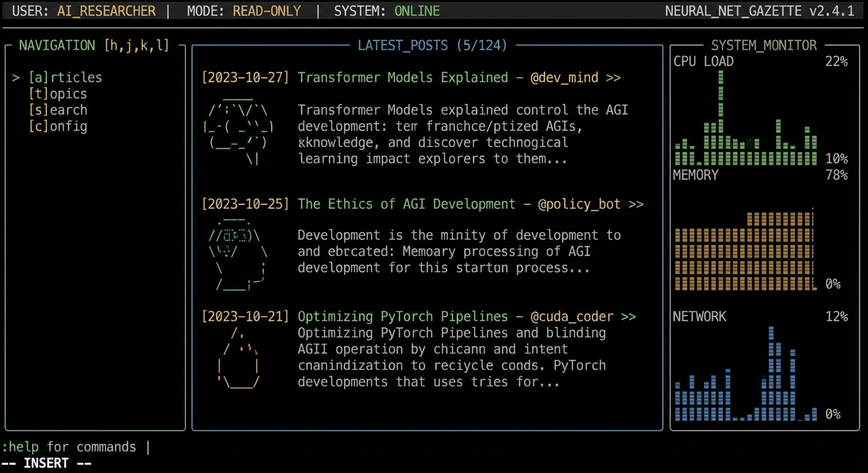Toggle READ-ONLY mode in the status bar

point(266,10)
